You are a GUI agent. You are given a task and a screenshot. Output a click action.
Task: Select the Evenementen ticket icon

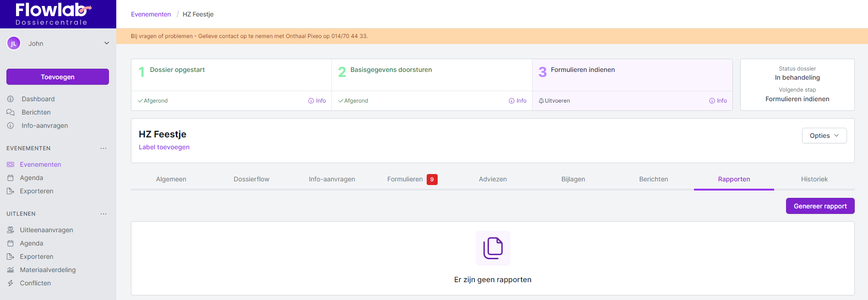click(x=11, y=164)
